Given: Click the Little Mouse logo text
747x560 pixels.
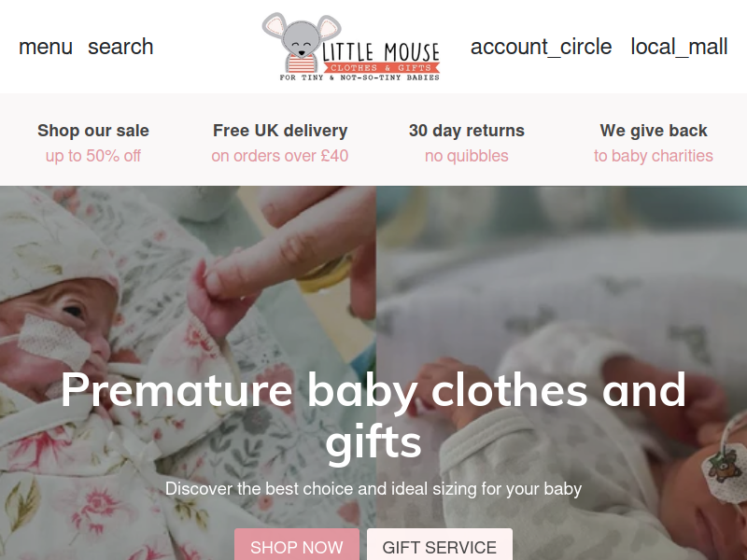Looking at the screenshot, I should coord(380,51).
